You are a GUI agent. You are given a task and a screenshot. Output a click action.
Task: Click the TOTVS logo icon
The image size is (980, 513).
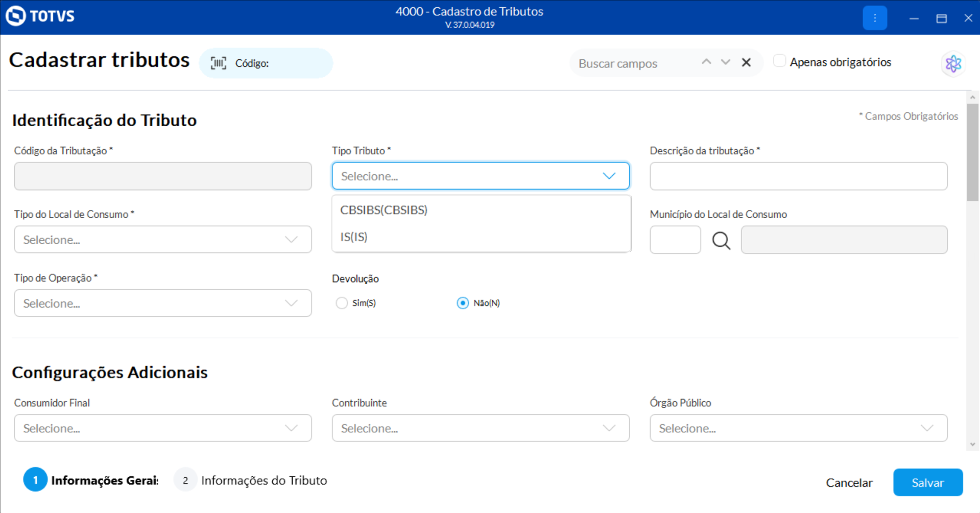coord(15,16)
